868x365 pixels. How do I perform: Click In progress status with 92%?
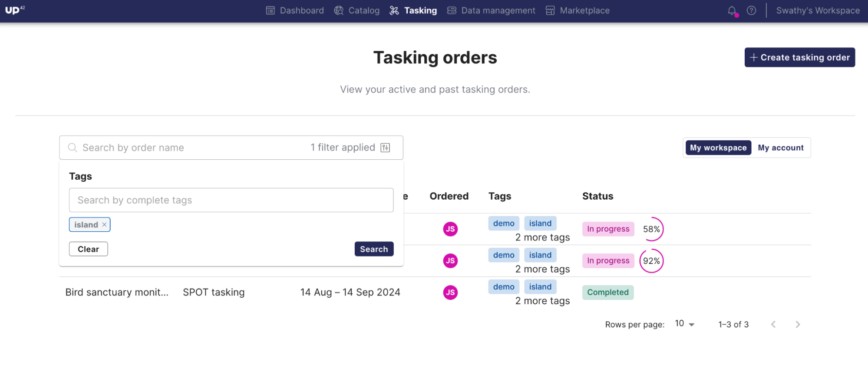pos(608,260)
